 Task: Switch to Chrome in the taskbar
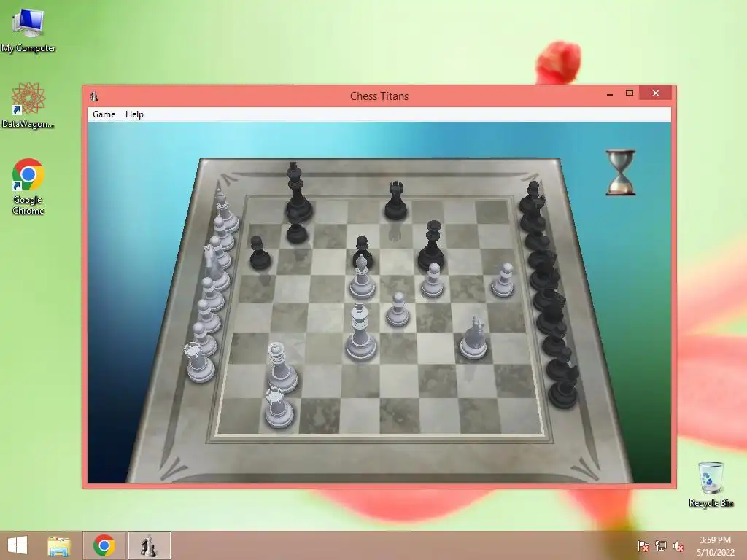(104, 545)
